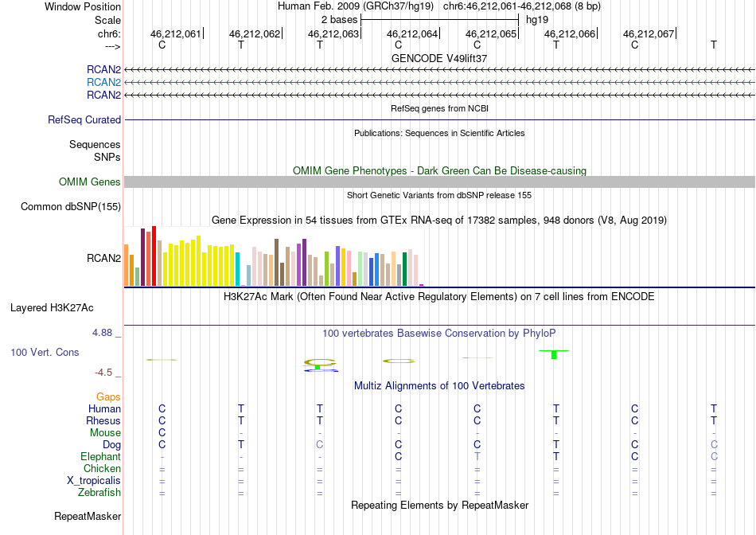This screenshot has width=756, height=535.
Task: Click the OMIM Gene Phenotypes track title
Action: pyautogui.click(x=440, y=171)
